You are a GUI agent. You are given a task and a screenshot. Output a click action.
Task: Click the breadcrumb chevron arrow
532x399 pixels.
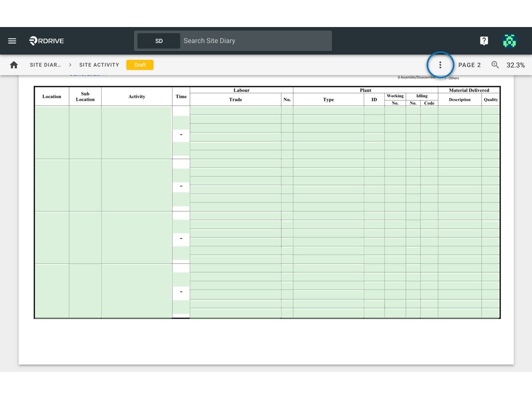click(x=70, y=65)
